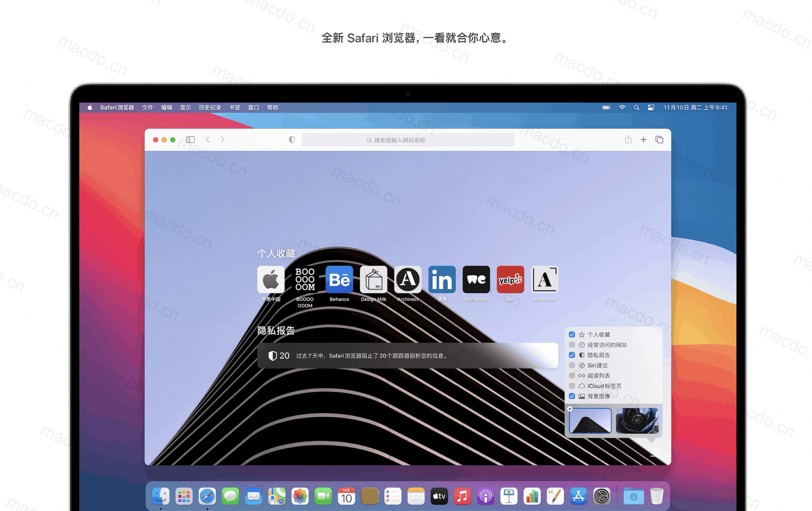Image resolution: width=812 pixels, height=511 pixels.
Task: Show tab overview icon
Action: point(659,140)
